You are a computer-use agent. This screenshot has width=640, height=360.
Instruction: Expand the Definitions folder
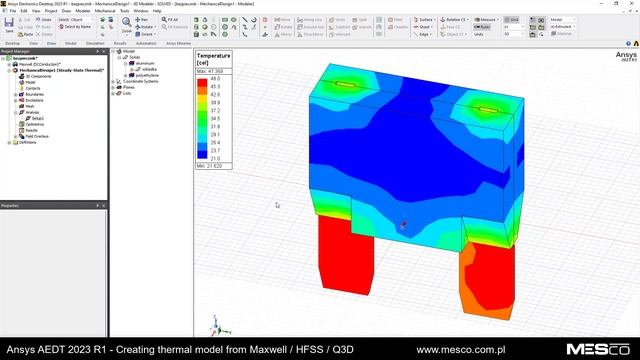point(9,142)
